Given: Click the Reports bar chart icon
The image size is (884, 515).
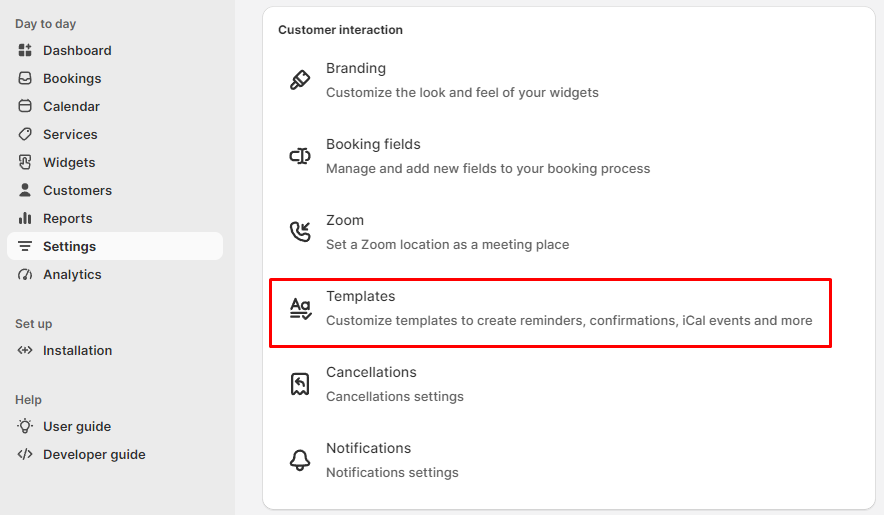Looking at the screenshot, I should click(25, 218).
